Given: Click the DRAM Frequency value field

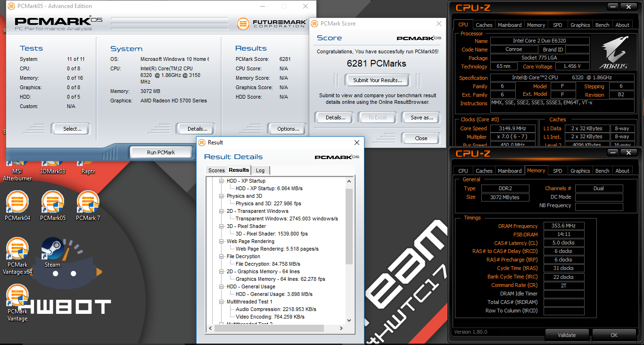Looking at the screenshot, I should pyautogui.click(x=564, y=226).
